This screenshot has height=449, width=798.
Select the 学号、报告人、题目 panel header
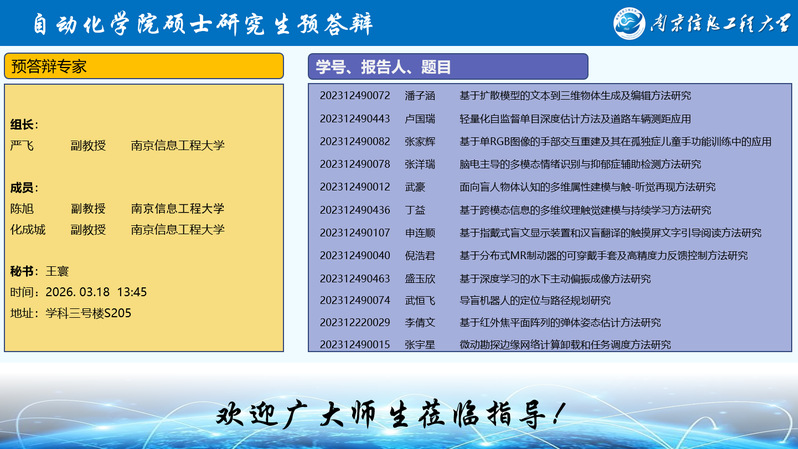click(552, 67)
